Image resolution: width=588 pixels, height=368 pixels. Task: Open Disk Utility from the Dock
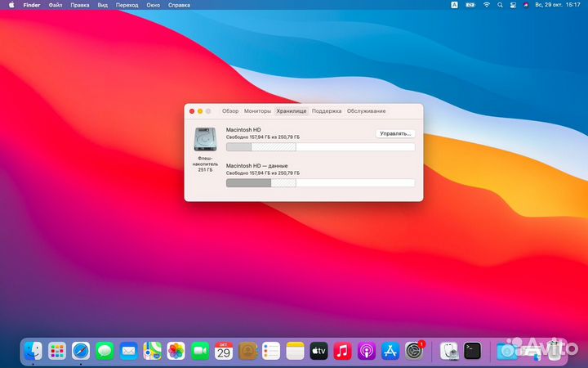(449, 352)
